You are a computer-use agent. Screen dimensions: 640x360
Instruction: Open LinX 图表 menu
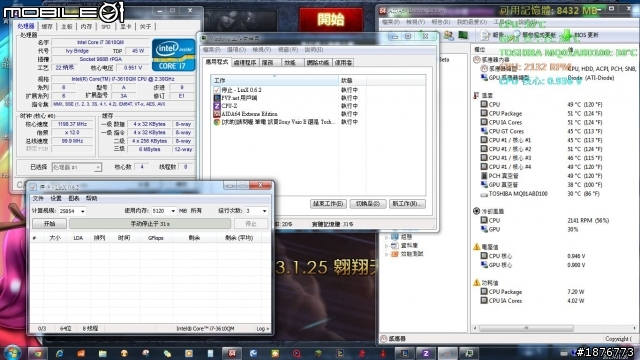pyautogui.click(x=74, y=198)
